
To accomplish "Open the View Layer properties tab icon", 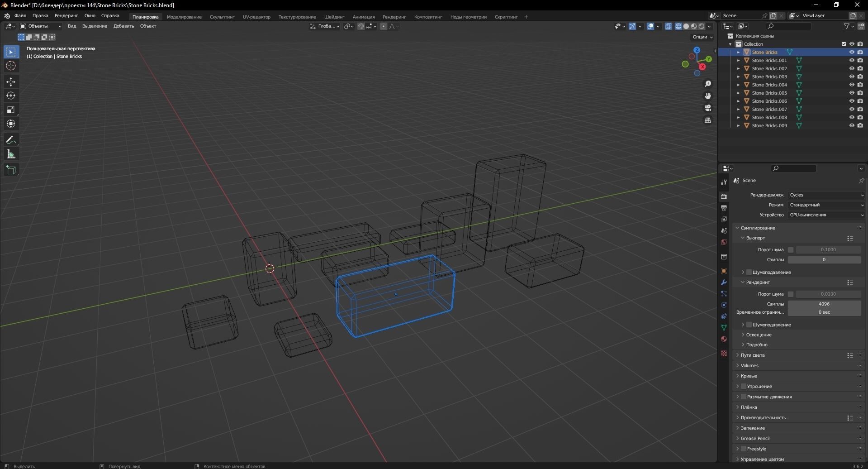I will (724, 219).
